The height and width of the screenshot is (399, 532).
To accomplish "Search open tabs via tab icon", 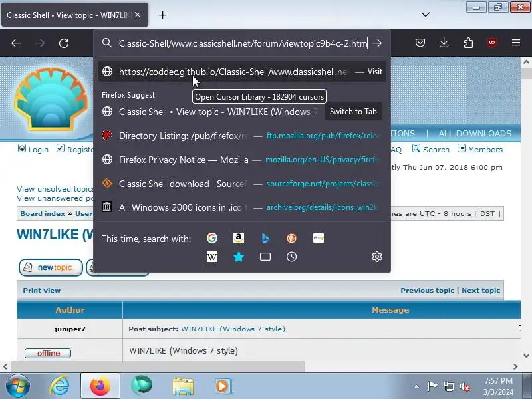I will point(265,257).
